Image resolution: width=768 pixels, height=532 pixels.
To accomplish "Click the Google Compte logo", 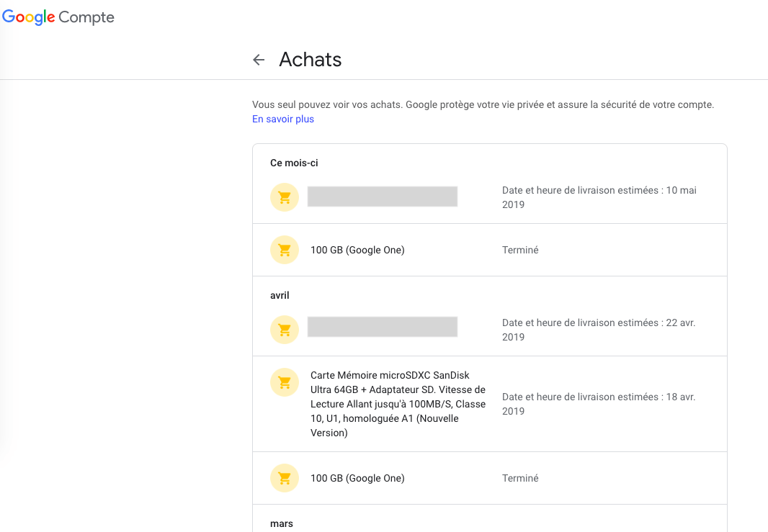I will (x=58, y=17).
